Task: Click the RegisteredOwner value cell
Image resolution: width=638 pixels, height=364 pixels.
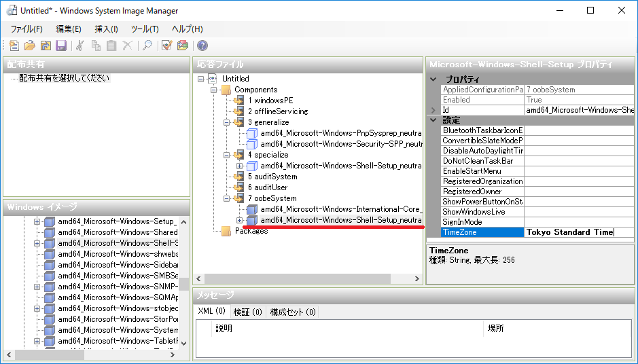Action: click(579, 192)
